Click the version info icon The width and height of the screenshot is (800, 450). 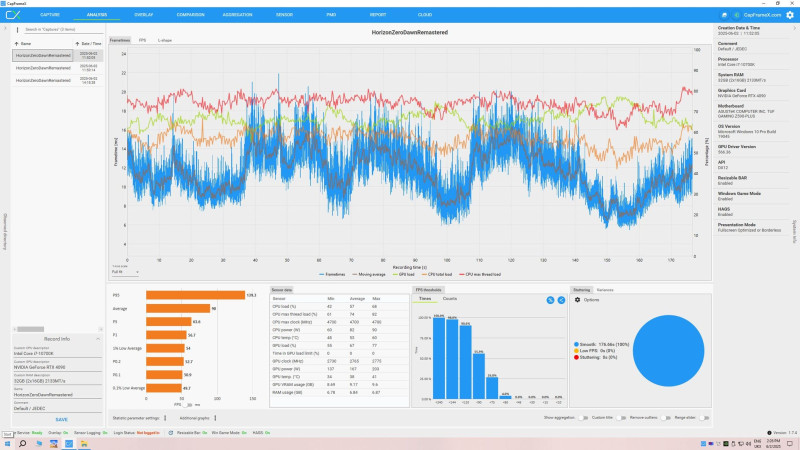769,433
